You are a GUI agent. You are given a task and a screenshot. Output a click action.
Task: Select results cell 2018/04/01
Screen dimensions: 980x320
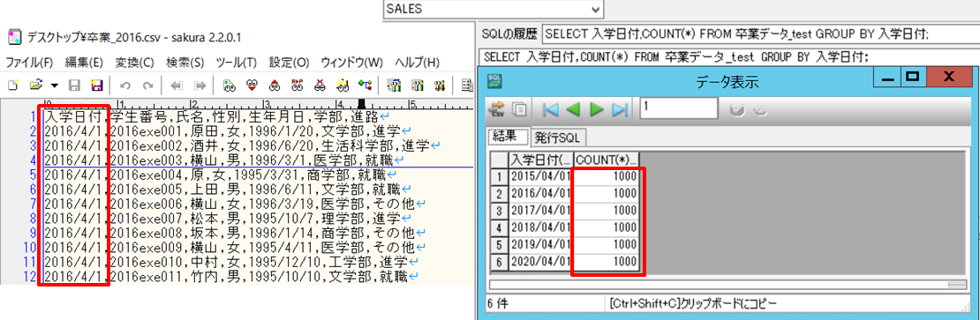[x=540, y=227]
